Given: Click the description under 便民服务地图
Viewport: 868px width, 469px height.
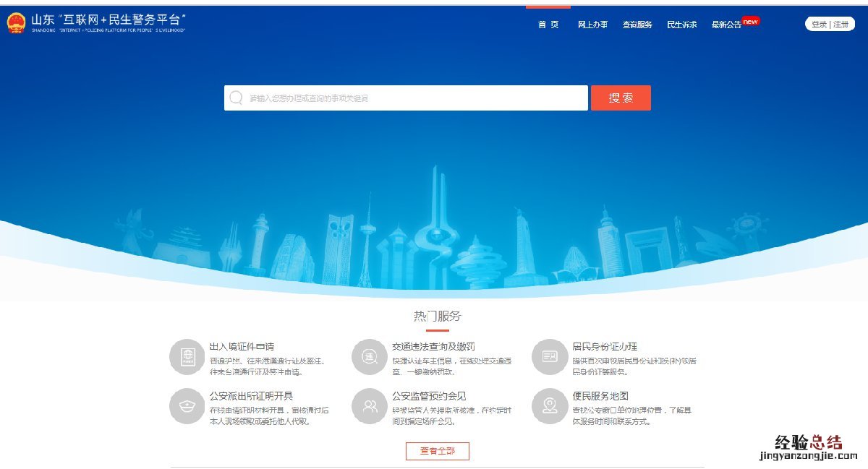Looking at the screenshot, I should (634, 416).
